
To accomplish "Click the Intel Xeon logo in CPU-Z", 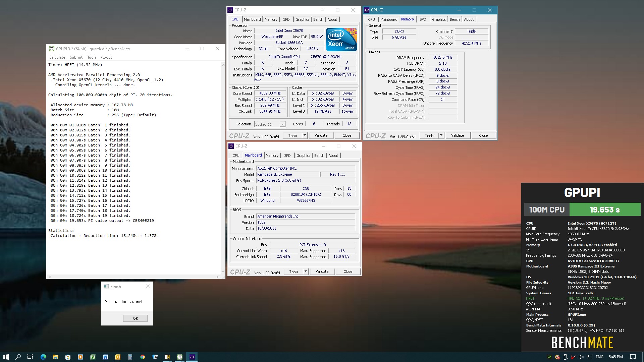I will [x=341, y=39].
